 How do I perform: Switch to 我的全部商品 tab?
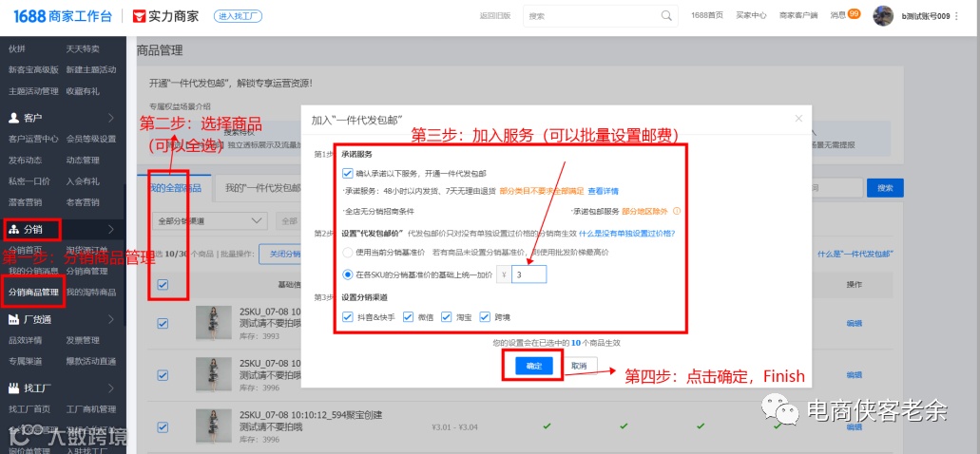point(174,188)
